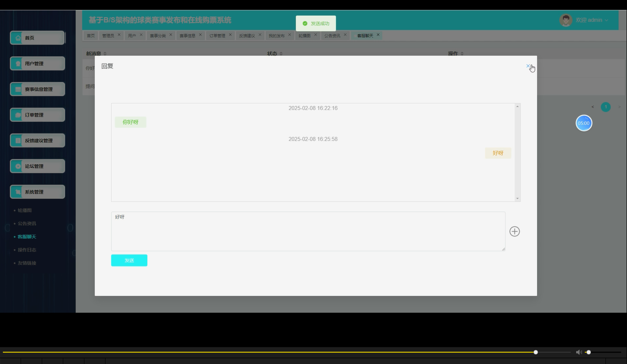
Task: Sort by the 状态 column arrows
Action: tap(281, 54)
